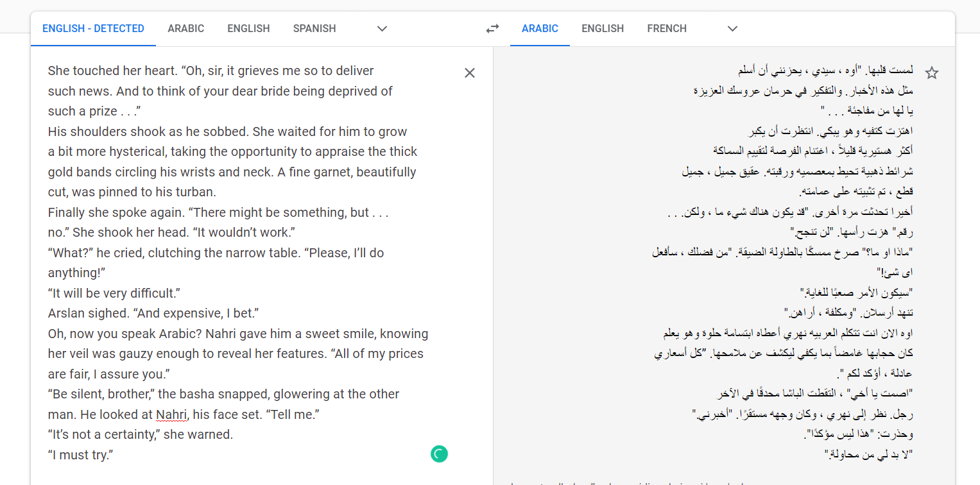Image resolution: width=980 pixels, height=485 pixels.
Task: Clear the source text with X
Action: pos(470,73)
